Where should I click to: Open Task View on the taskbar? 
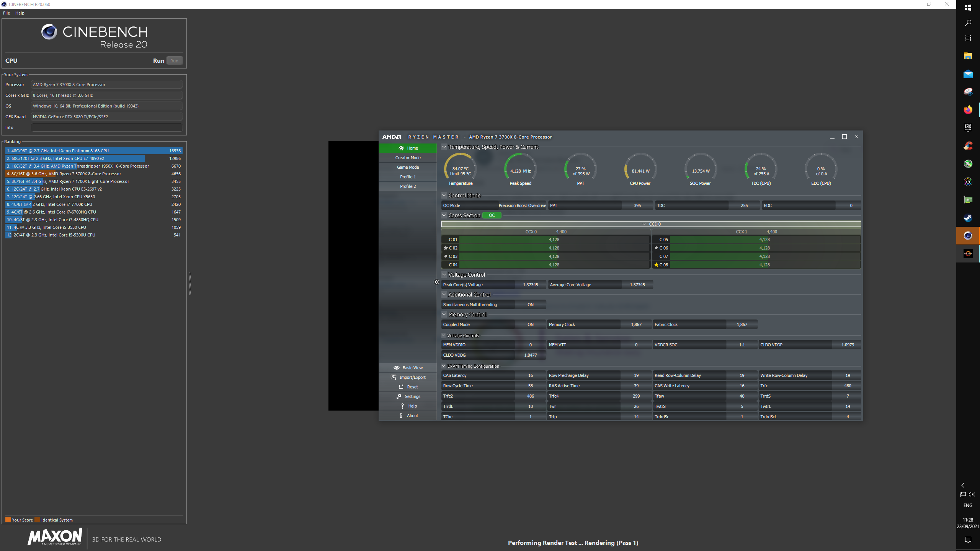968,38
